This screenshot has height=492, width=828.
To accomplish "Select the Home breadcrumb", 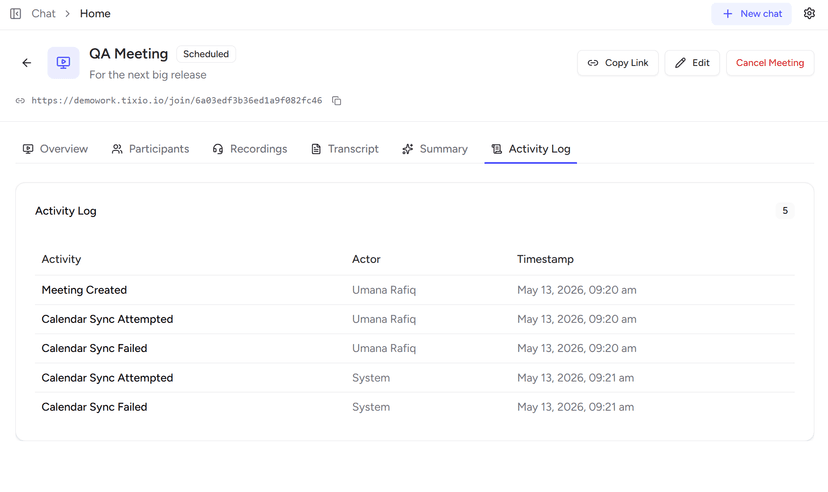I will (x=95, y=14).
